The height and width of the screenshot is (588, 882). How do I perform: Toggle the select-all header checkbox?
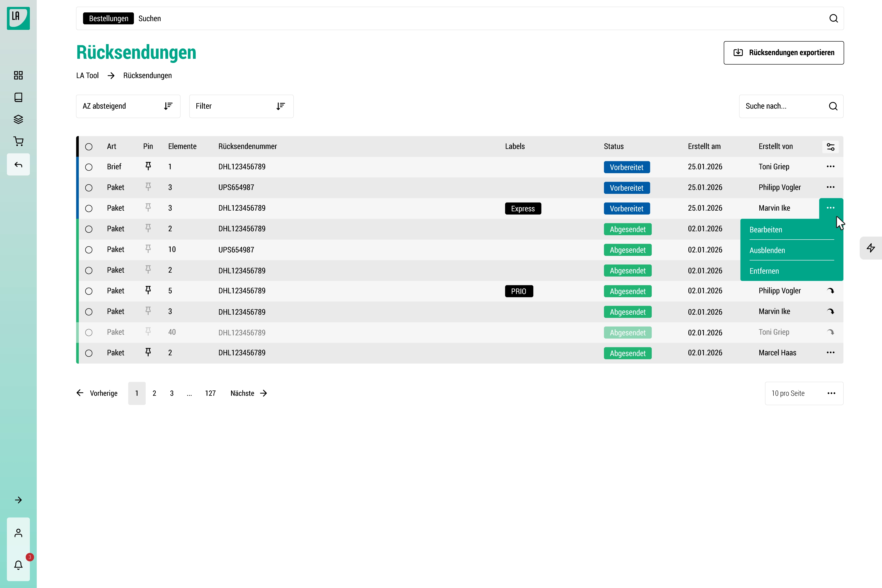point(89,147)
